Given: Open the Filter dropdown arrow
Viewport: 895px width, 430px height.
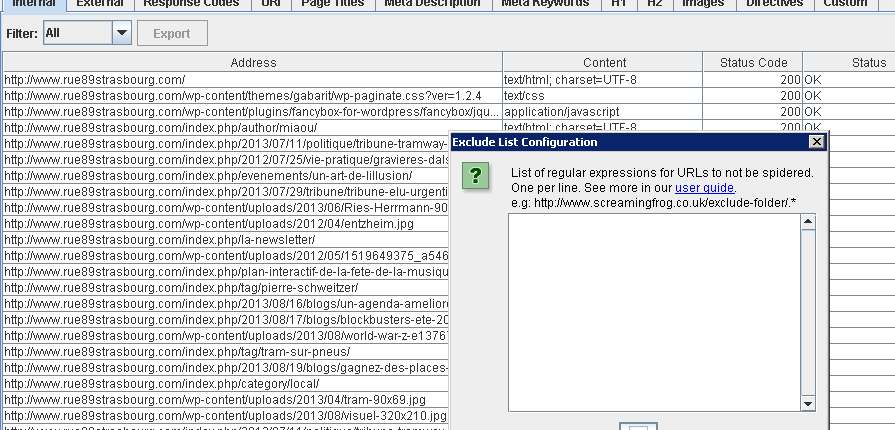Looking at the screenshot, I should tap(121, 33).
